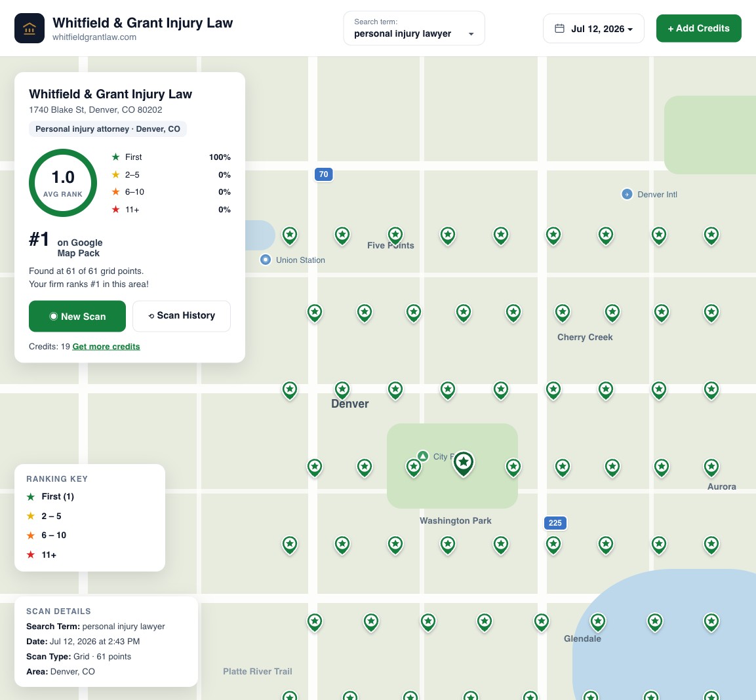Screen dimensions: 756x700
Task: Click the rank pin directly above Glendale label
Action: [598, 623]
